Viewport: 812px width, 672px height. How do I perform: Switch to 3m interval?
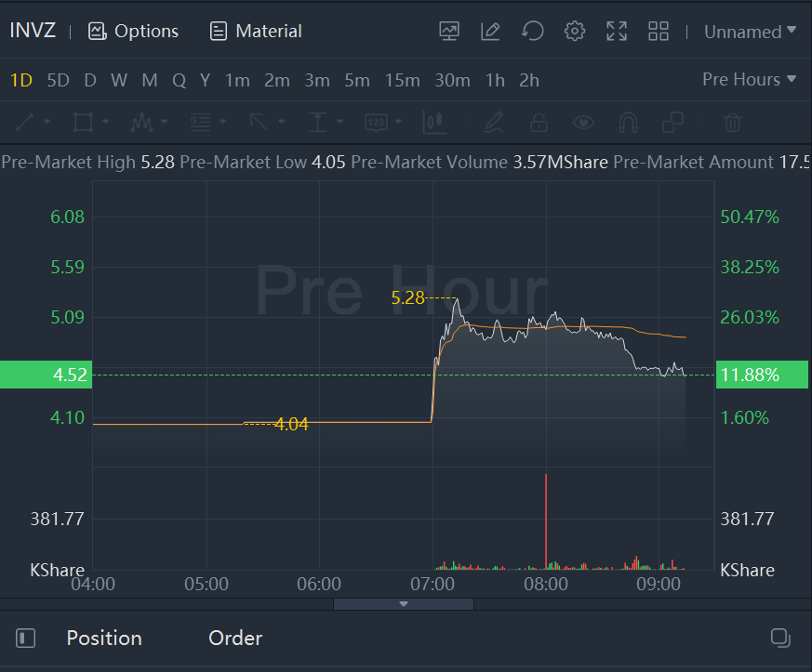click(x=317, y=80)
